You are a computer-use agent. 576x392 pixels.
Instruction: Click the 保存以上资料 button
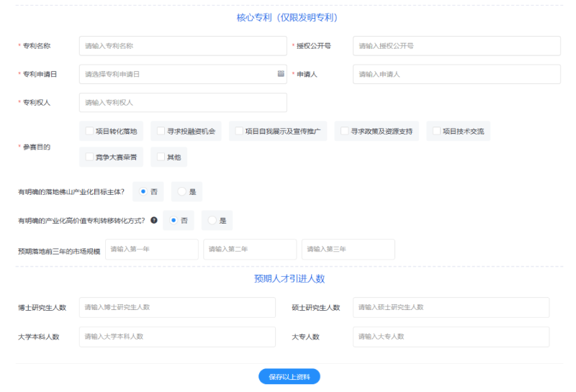289,376
